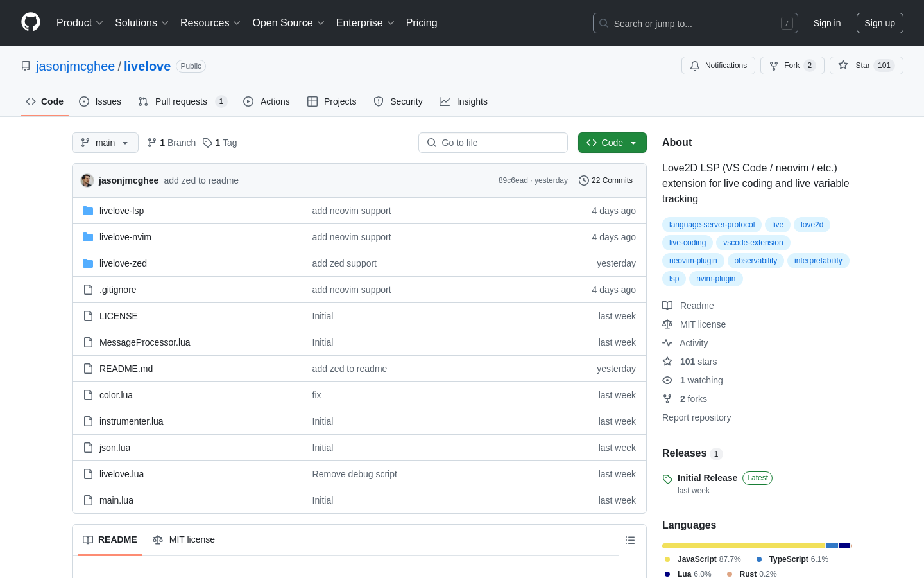This screenshot has height=578, width=924.
Task: Click 'Remove debug script' commit message
Action: pyautogui.click(x=354, y=474)
